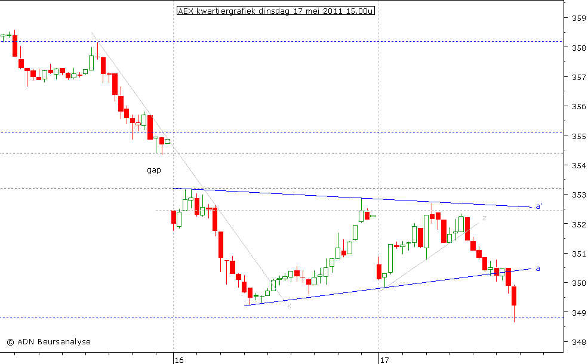Screen dimensions: 588x364
Task: Click the date label 17 on the time axis
Action: (384, 360)
